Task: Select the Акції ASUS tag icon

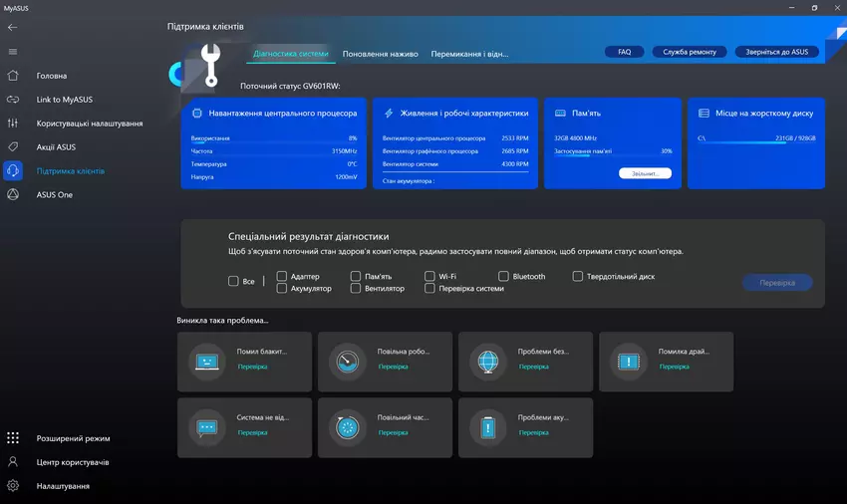Action: [x=13, y=147]
